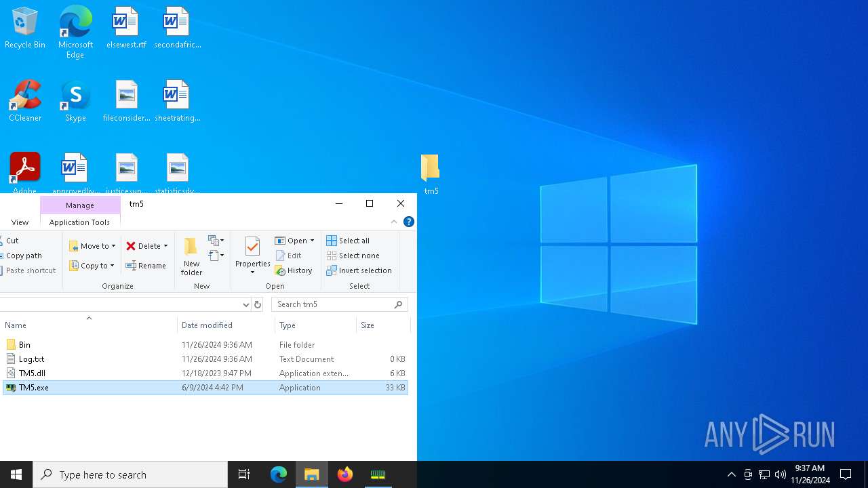Image resolution: width=868 pixels, height=488 pixels.
Task: Expand the address bar history dropdown
Action: [x=245, y=305]
